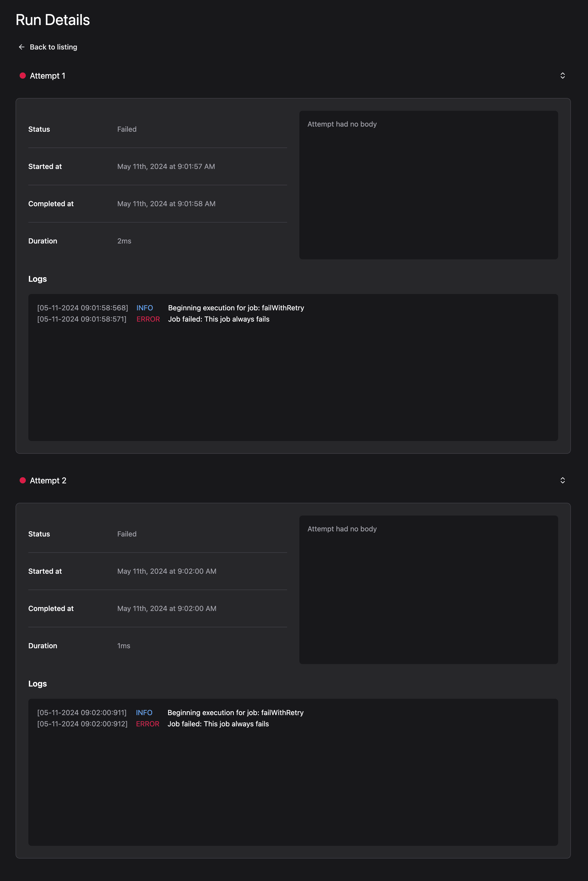Click Attempt 2 duration value 1ms
Image resolution: width=588 pixels, height=881 pixels.
[124, 646]
